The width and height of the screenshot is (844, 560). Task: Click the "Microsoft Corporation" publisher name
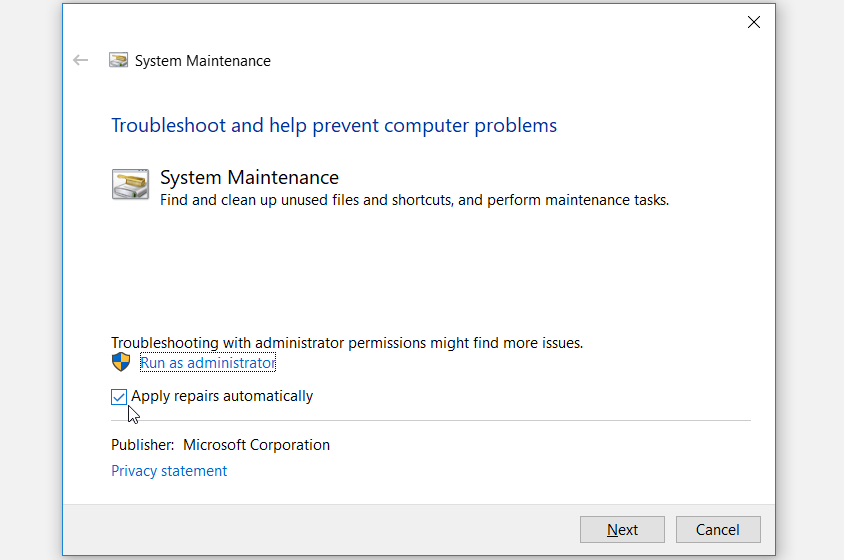pyautogui.click(x=256, y=445)
